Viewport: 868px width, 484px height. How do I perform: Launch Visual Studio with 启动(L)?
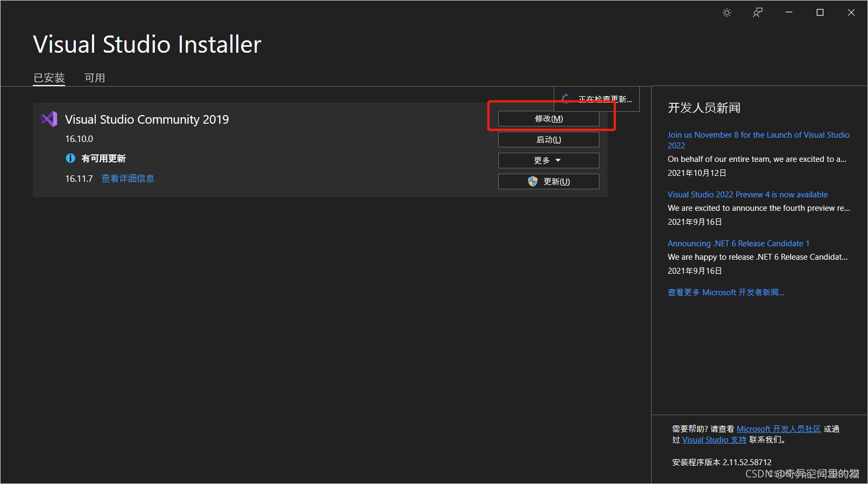click(x=548, y=139)
